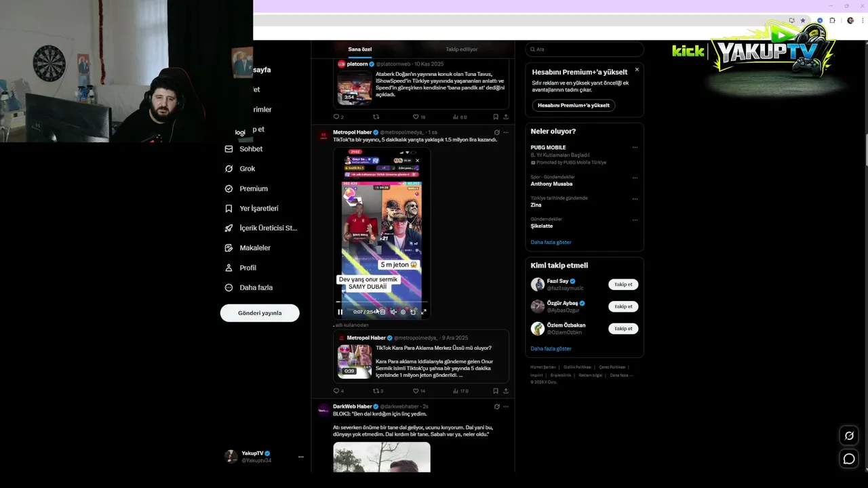The height and width of the screenshot is (488, 868).
Task: Switch to the Sana özel tab
Action: click(x=360, y=49)
